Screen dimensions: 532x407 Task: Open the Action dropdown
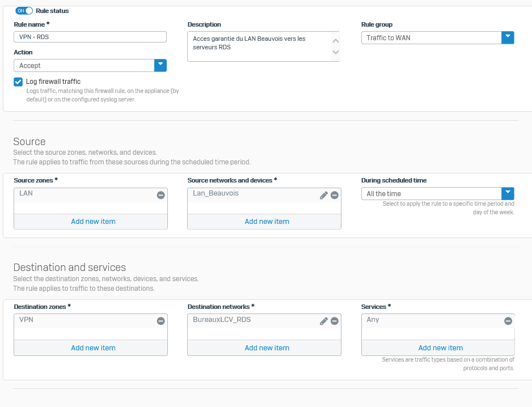(90, 65)
